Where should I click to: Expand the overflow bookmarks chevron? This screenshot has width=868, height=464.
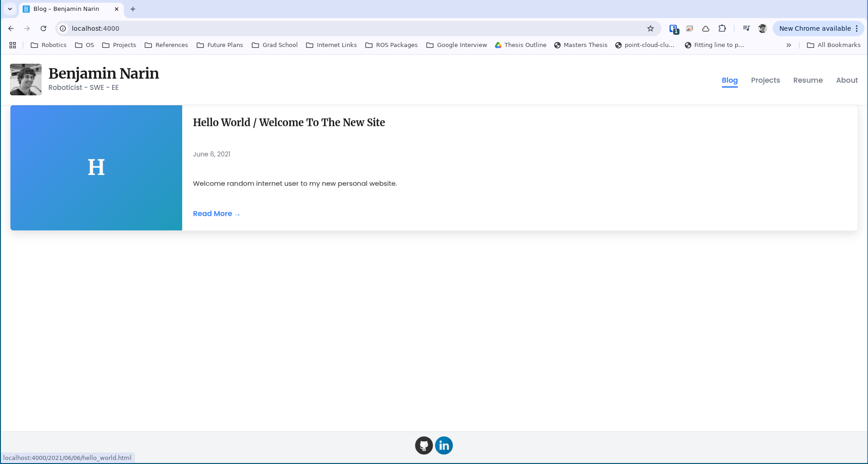point(788,45)
